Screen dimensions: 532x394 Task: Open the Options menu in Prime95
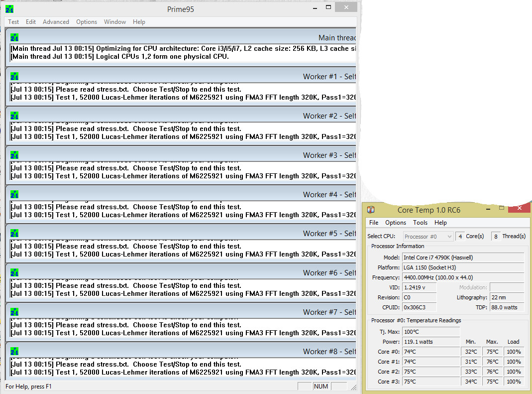(87, 22)
